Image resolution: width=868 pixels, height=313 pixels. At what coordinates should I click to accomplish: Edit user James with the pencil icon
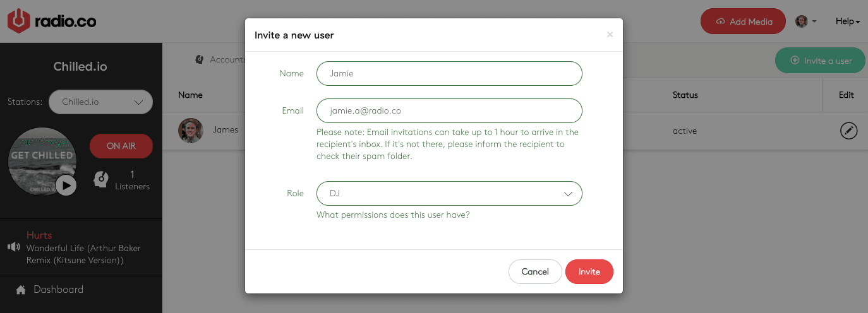849,131
